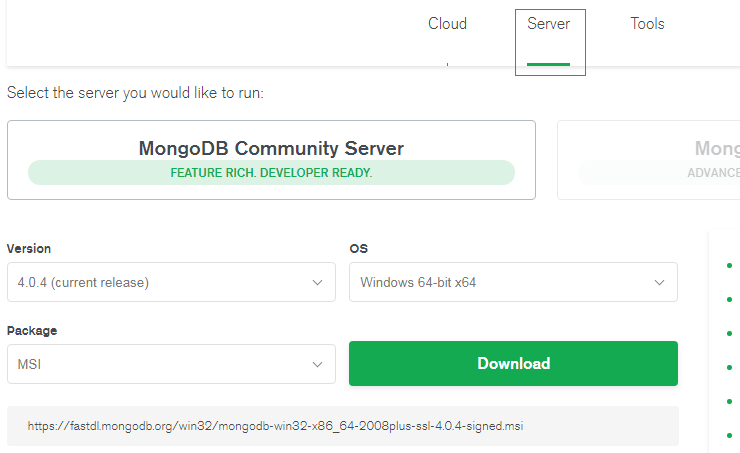Click the chevron arrow in Version field

[x=318, y=283]
